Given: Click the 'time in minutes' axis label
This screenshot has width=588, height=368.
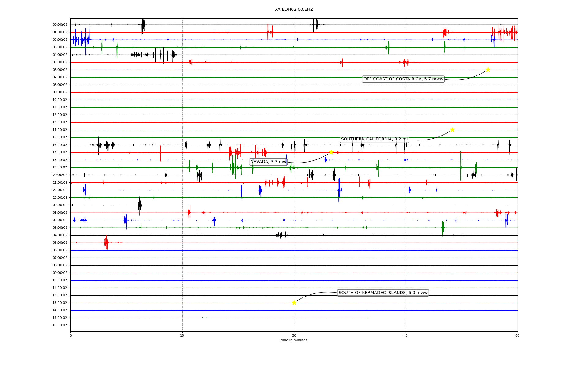Looking at the screenshot, I should point(294,340).
